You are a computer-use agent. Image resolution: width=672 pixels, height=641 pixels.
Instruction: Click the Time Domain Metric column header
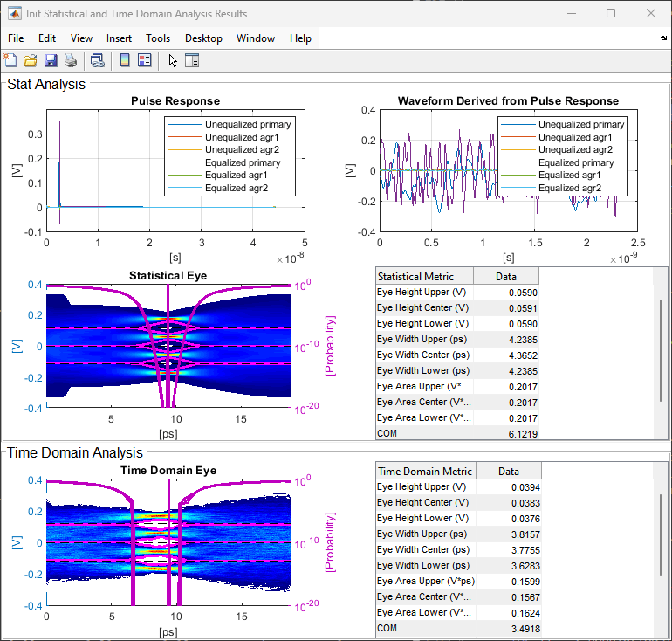[426, 472]
